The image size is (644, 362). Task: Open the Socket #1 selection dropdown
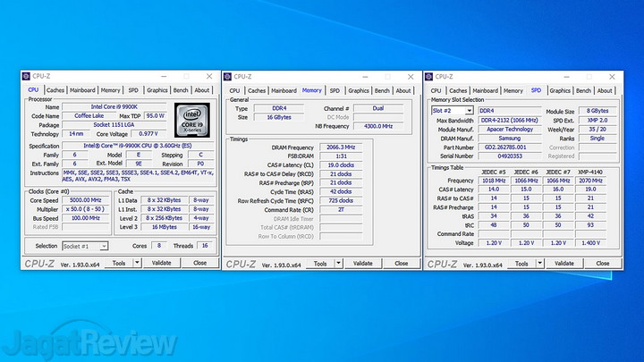[85, 246]
